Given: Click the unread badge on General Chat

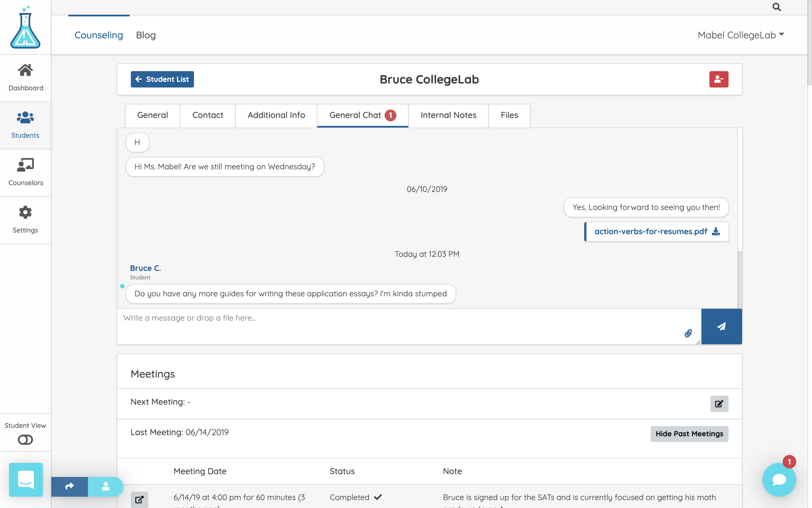Looking at the screenshot, I should [x=390, y=115].
